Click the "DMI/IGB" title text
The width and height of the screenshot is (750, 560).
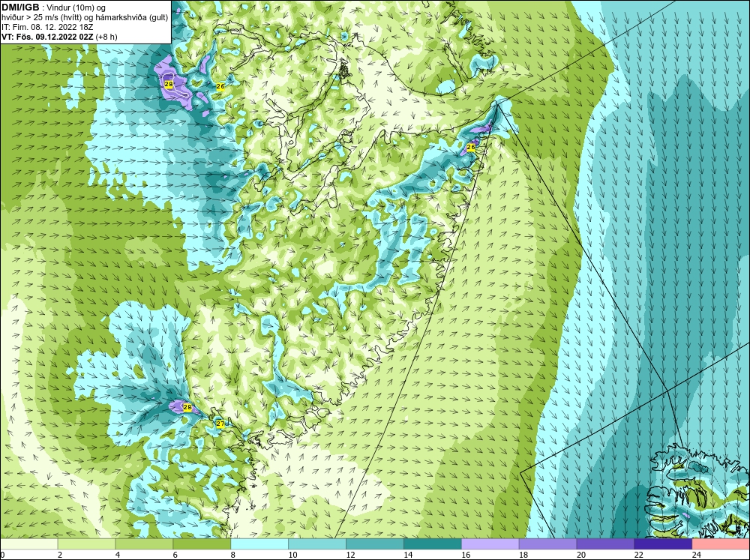point(20,7)
